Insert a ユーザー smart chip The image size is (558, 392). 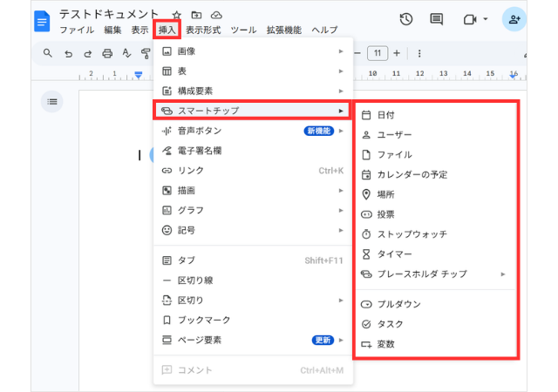click(x=436, y=135)
